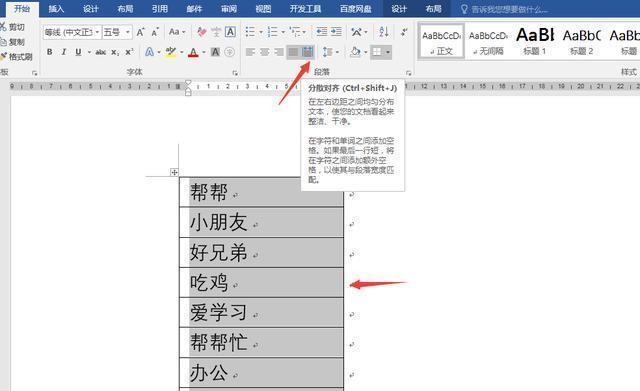Switch to the 开发工具 (Developer) tab
The image size is (640, 391).
tap(305, 9)
